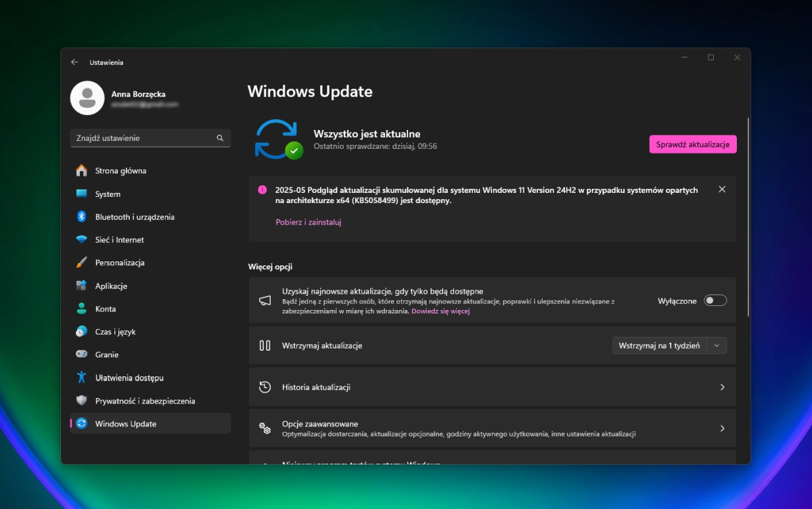Click the search magnifier icon
Viewport: 812px width, 509px height.
(220, 138)
